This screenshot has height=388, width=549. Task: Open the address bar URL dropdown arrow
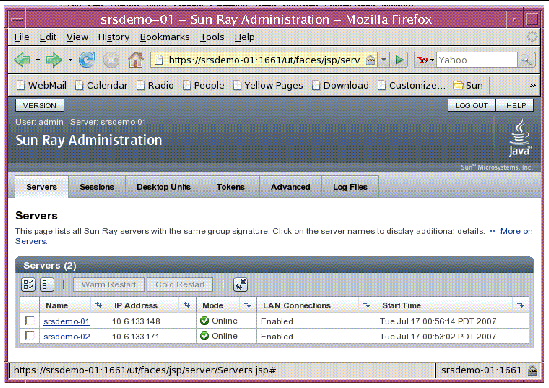point(384,60)
